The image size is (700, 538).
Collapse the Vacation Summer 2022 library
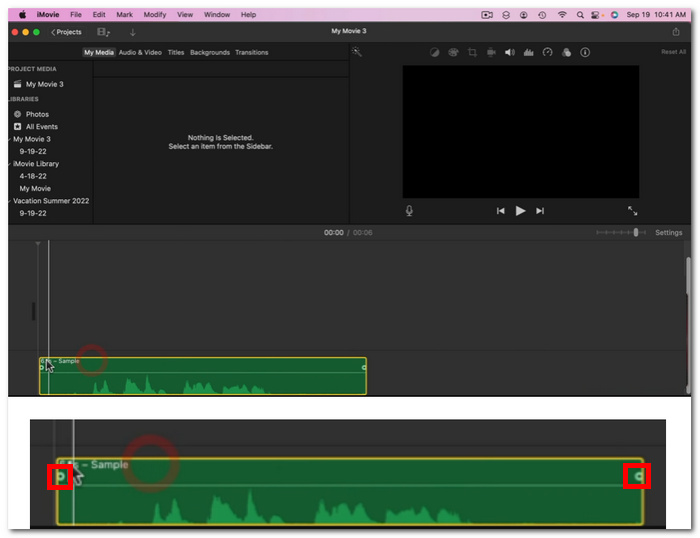[10, 201]
